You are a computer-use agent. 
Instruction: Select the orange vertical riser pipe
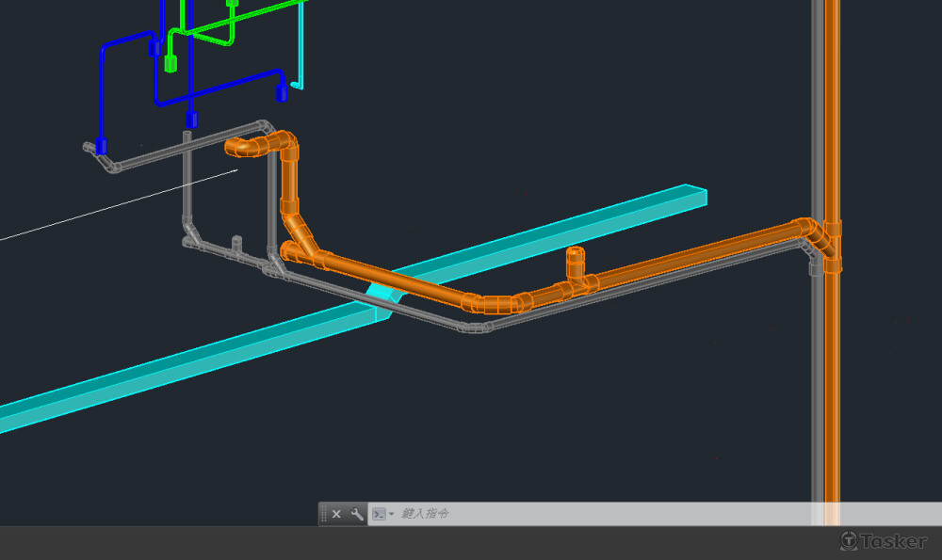(832, 395)
